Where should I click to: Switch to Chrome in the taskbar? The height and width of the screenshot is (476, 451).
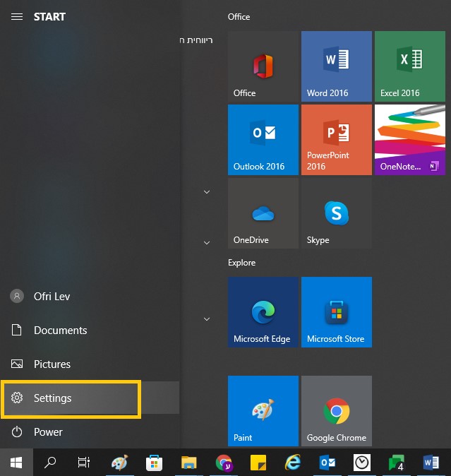pos(224,463)
